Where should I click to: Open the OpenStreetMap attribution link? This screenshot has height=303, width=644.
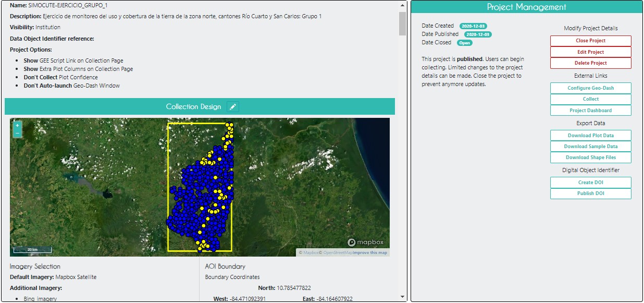point(337,253)
